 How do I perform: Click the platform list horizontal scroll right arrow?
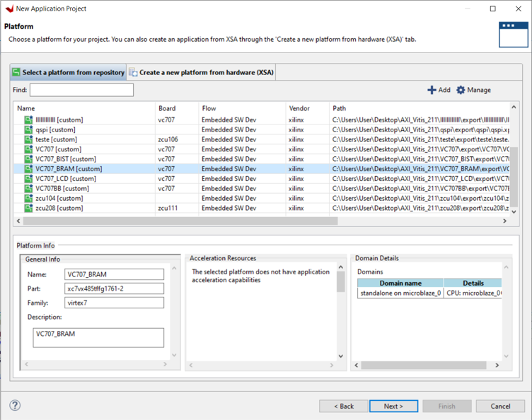click(x=505, y=221)
